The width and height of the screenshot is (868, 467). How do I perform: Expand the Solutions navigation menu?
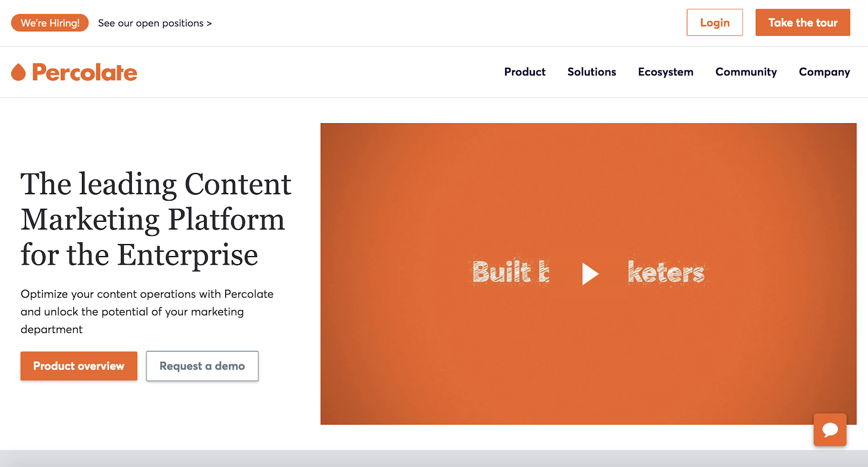(591, 72)
